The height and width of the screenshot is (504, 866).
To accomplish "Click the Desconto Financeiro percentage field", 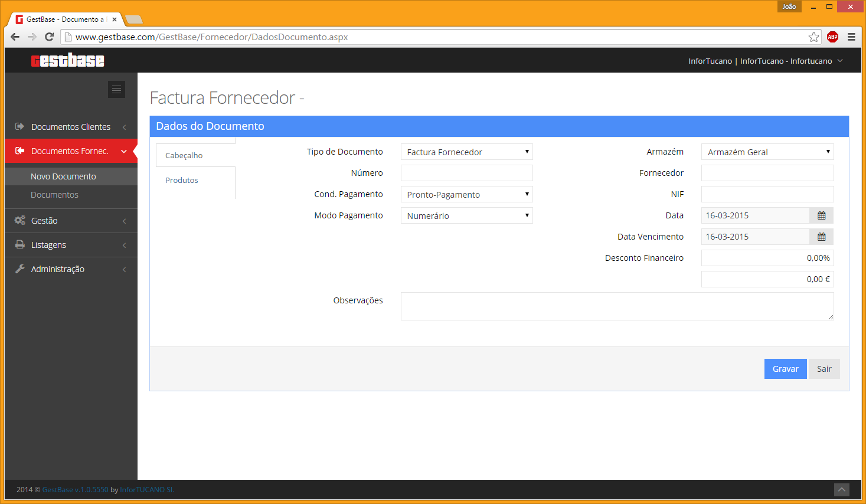I will click(x=767, y=258).
